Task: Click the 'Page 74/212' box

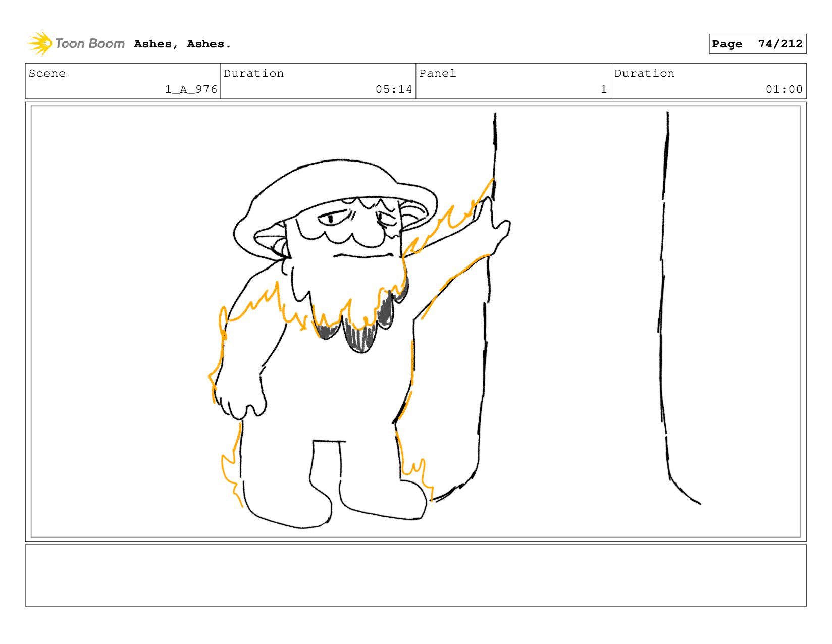Action: pyautogui.click(x=757, y=44)
